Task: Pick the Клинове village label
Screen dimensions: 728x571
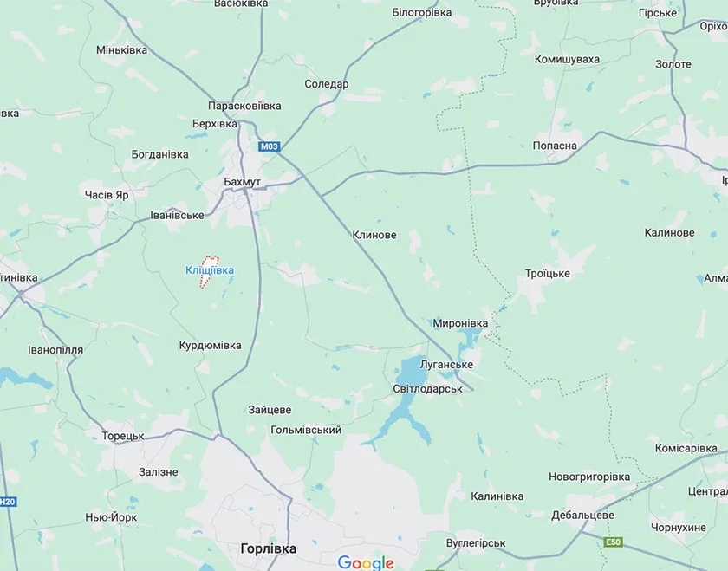Action: (374, 235)
